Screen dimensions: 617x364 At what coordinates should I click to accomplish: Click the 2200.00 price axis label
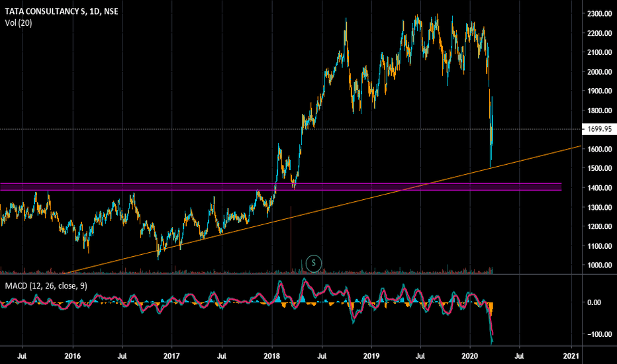click(600, 33)
